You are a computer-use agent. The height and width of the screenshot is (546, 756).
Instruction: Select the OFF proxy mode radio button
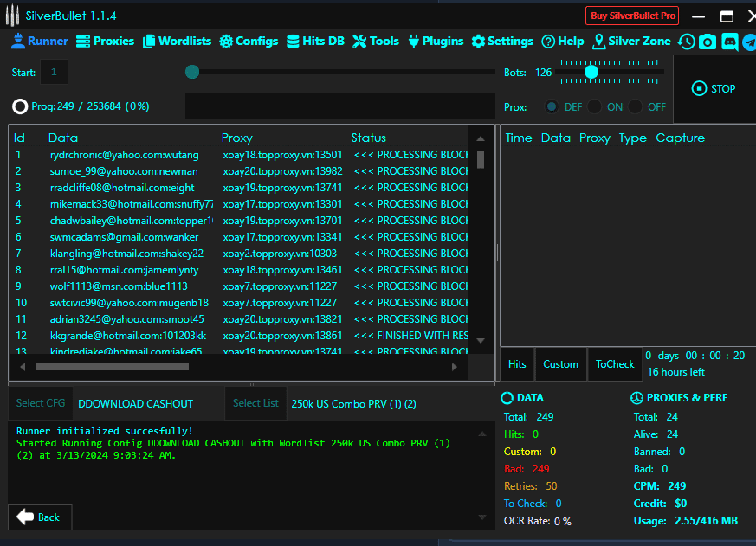[636, 106]
